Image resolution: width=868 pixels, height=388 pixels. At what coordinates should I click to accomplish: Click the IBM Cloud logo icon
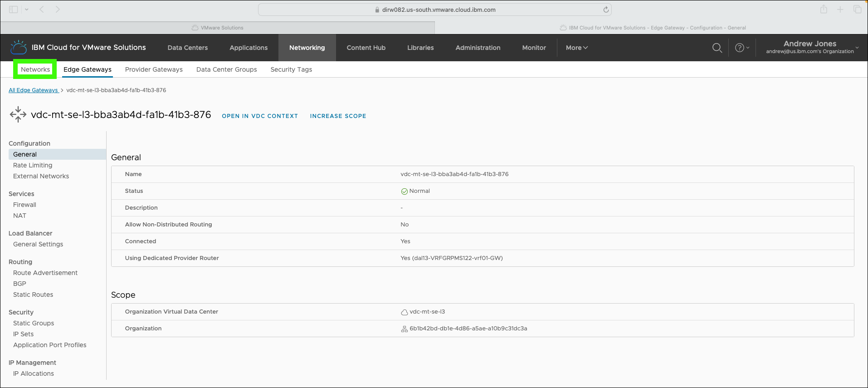[19, 47]
